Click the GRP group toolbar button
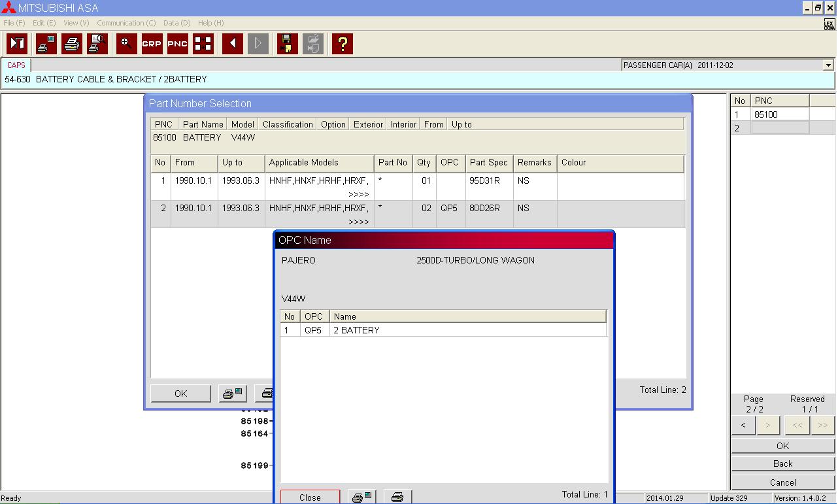Screen dimensions: 838x504 152,44
